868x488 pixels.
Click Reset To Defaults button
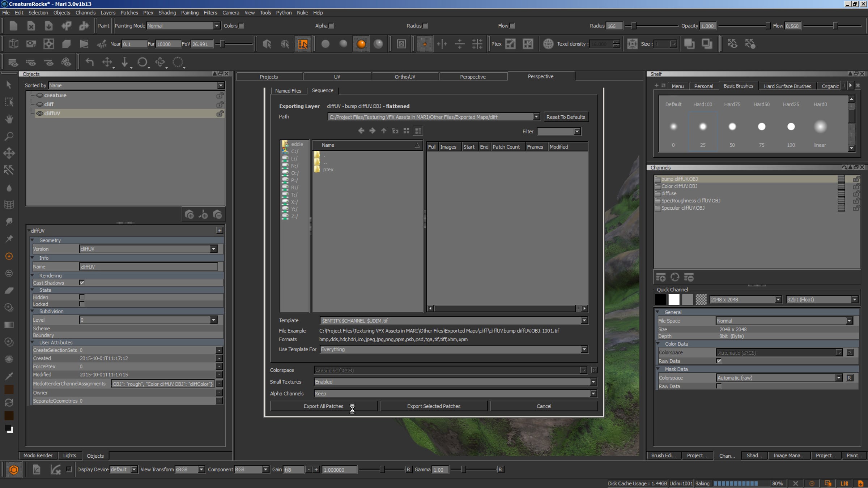pyautogui.click(x=566, y=117)
